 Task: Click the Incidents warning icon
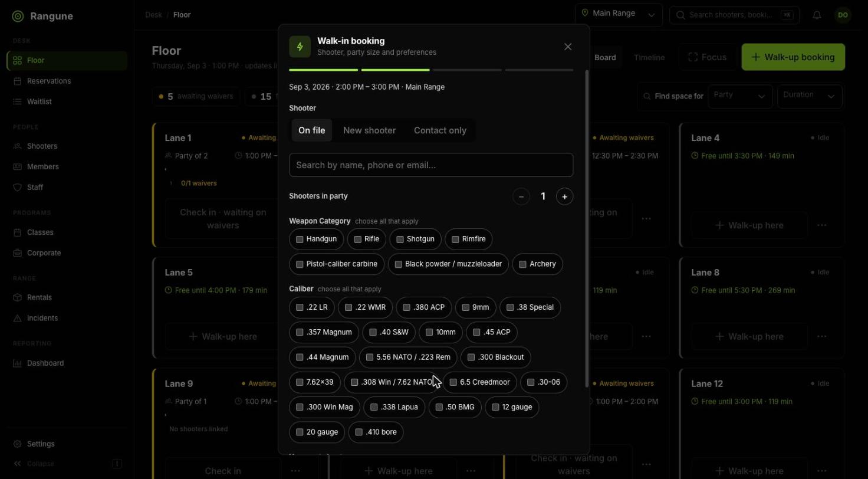point(18,318)
